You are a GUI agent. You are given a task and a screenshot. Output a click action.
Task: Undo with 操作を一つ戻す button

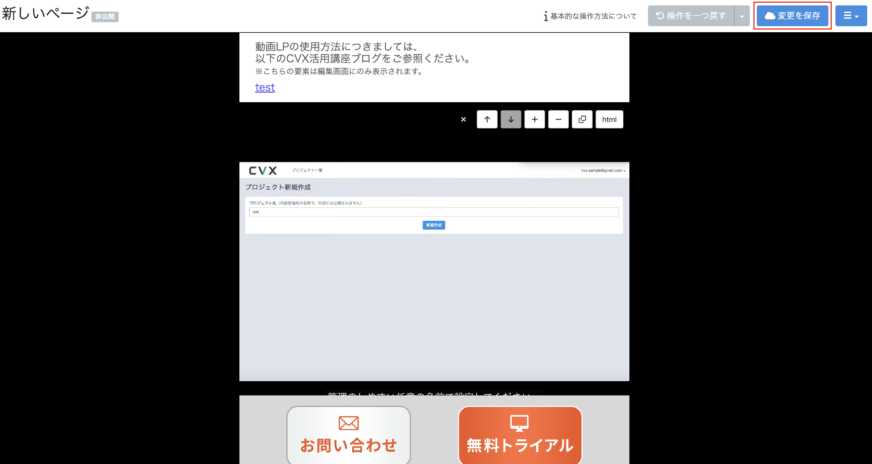click(690, 16)
